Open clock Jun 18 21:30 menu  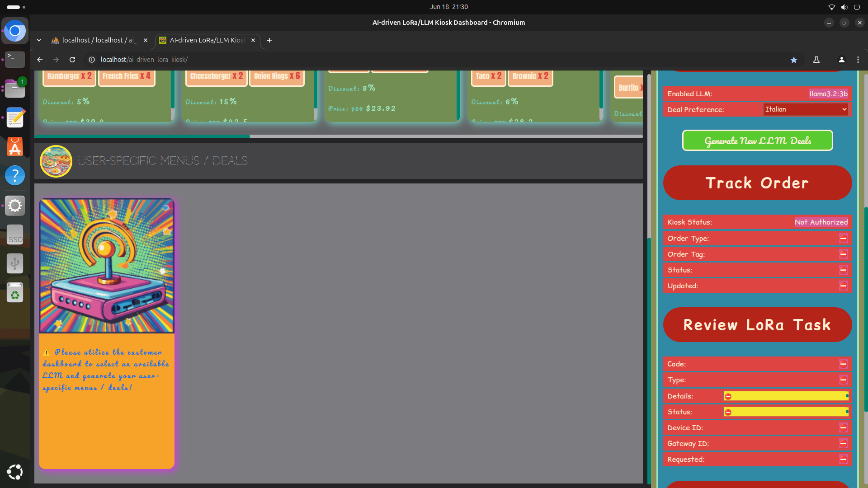click(x=448, y=7)
